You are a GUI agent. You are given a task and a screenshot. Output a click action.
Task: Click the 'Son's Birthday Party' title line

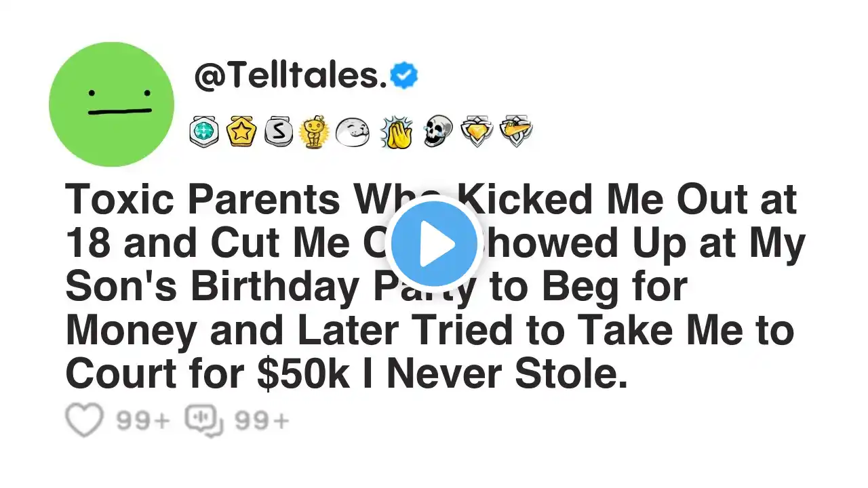376,287
